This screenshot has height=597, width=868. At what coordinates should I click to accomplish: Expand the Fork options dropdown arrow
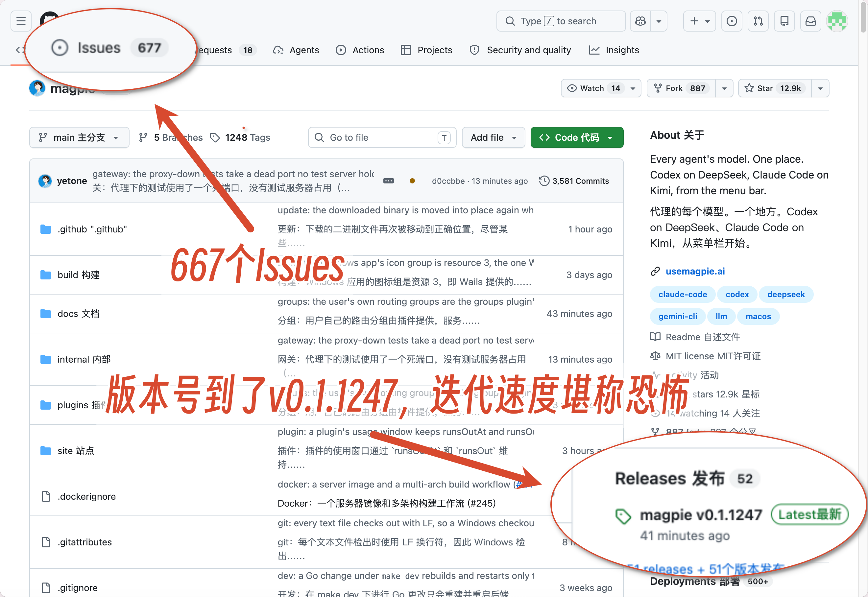pyautogui.click(x=724, y=88)
